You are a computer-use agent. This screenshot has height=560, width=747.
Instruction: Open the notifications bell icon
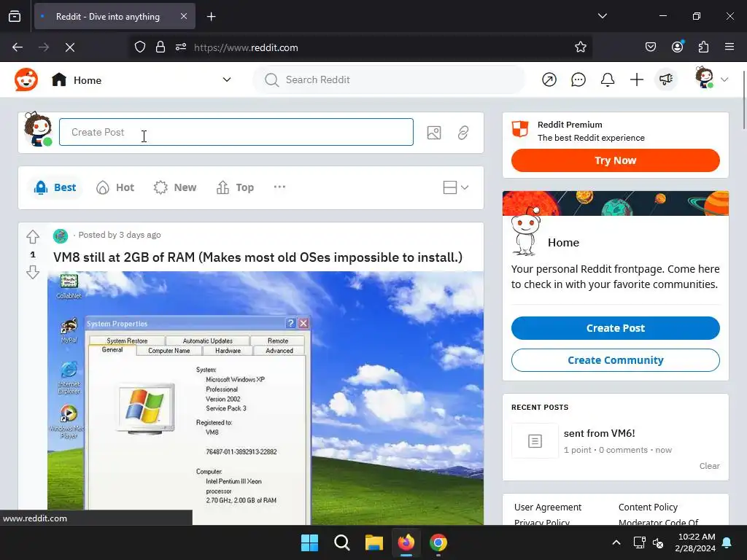tap(608, 79)
